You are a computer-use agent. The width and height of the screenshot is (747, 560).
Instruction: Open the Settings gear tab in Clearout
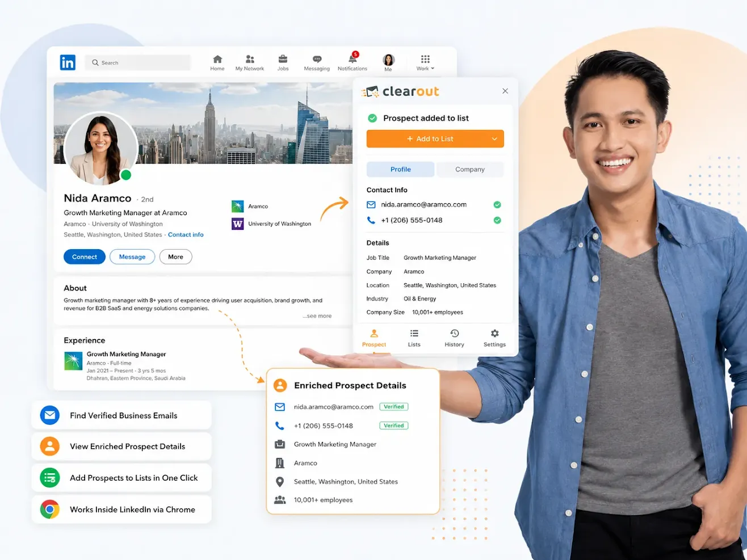click(x=494, y=338)
